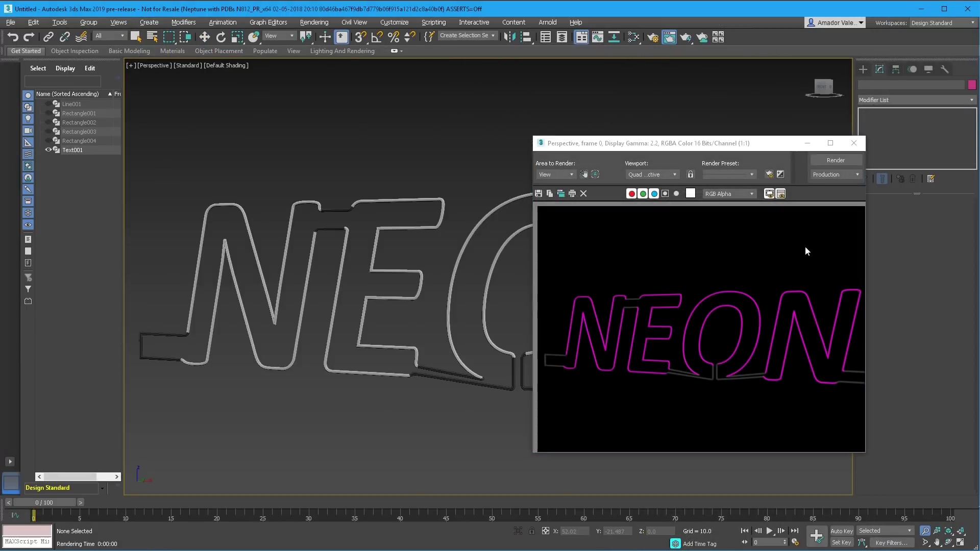Open the Production render mode dropdown

tap(836, 174)
